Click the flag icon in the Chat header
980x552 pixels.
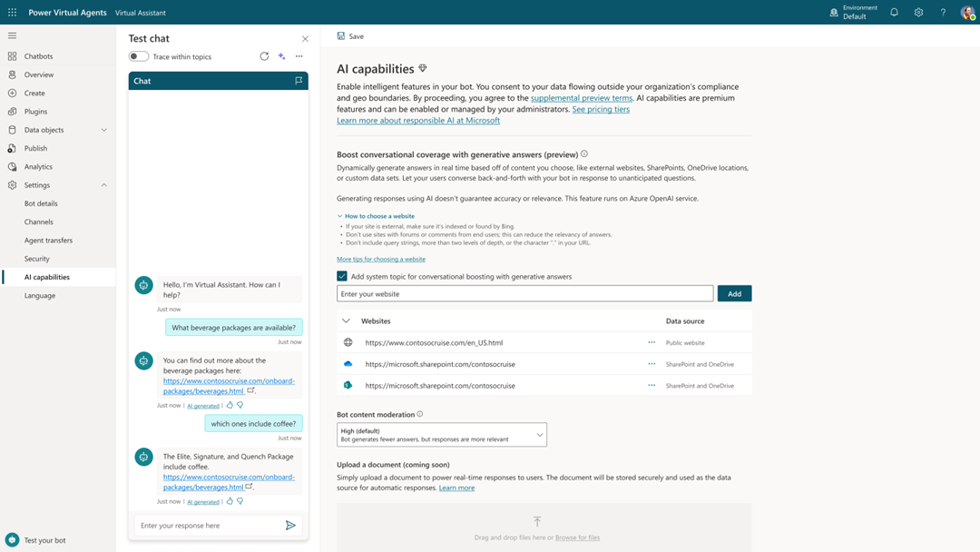tap(297, 80)
